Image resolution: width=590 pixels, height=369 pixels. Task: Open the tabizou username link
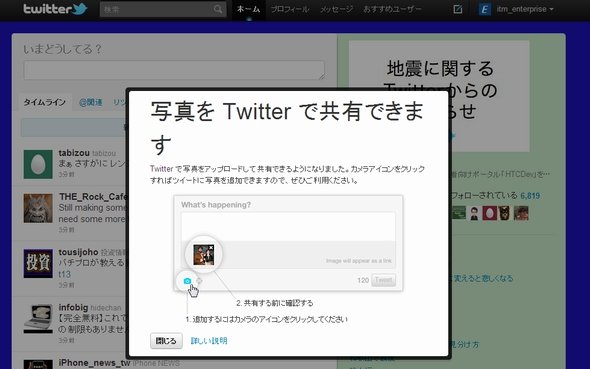click(x=74, y=153)
